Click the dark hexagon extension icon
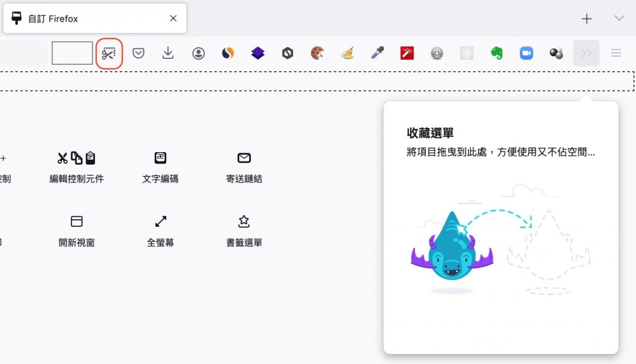The height and width of the screenshot is (364, 636). pyautogui.click(x=288, y=53)
